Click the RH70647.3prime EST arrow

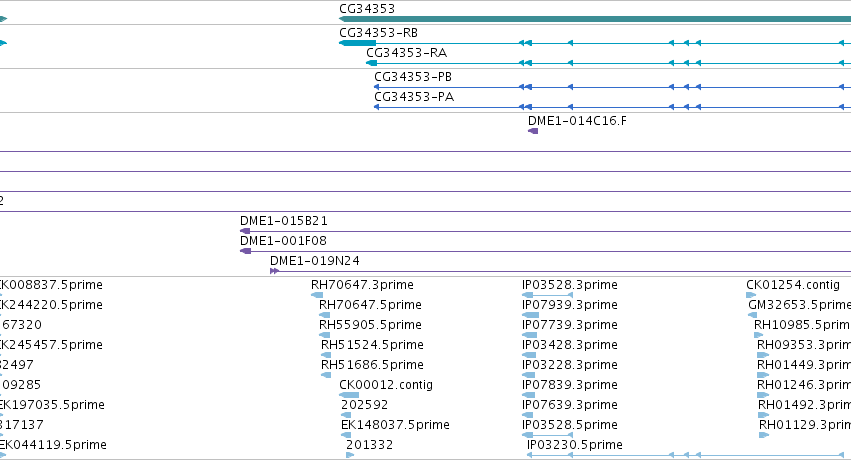317,295
